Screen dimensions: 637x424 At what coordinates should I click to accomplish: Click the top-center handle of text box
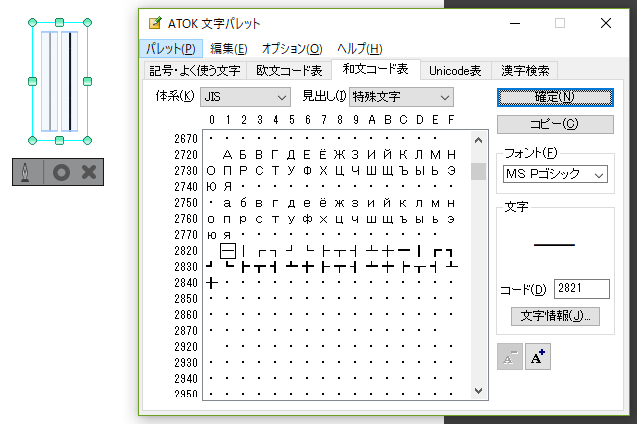(x=60, y=21)
